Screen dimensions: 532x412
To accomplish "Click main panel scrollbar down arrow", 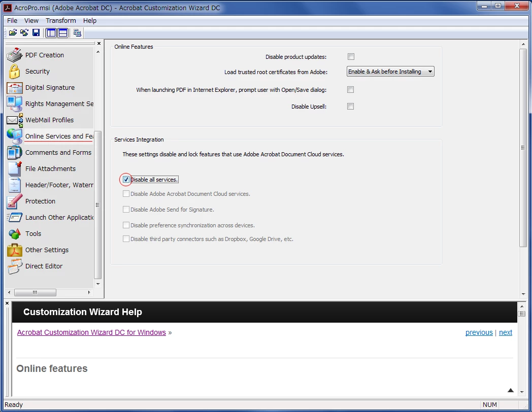I will click(523, 294).
